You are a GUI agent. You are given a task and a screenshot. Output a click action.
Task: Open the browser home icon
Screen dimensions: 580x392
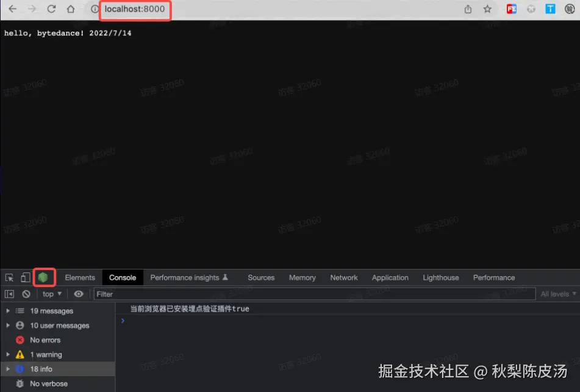71,9
